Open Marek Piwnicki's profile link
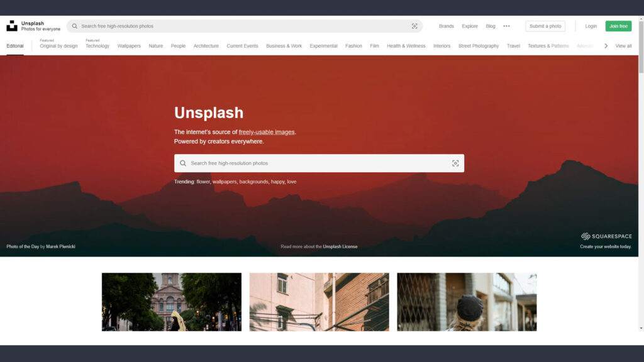Viewport: 644px width, 362px height. pyautogui.click(x=60, y=246)
